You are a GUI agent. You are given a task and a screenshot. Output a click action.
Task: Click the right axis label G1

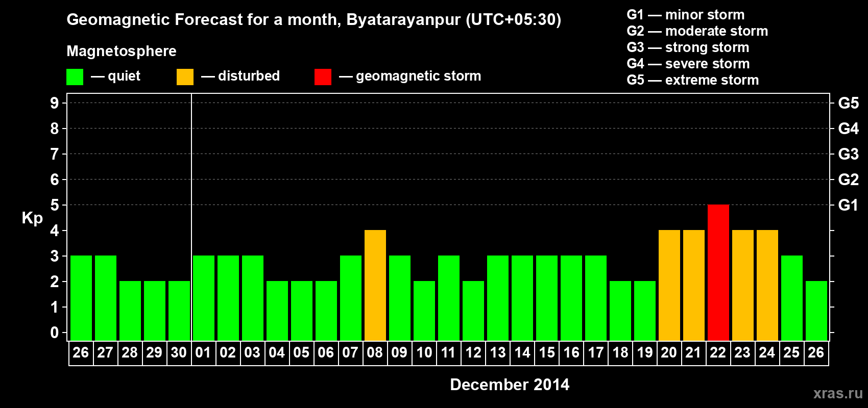click(848, 205)
